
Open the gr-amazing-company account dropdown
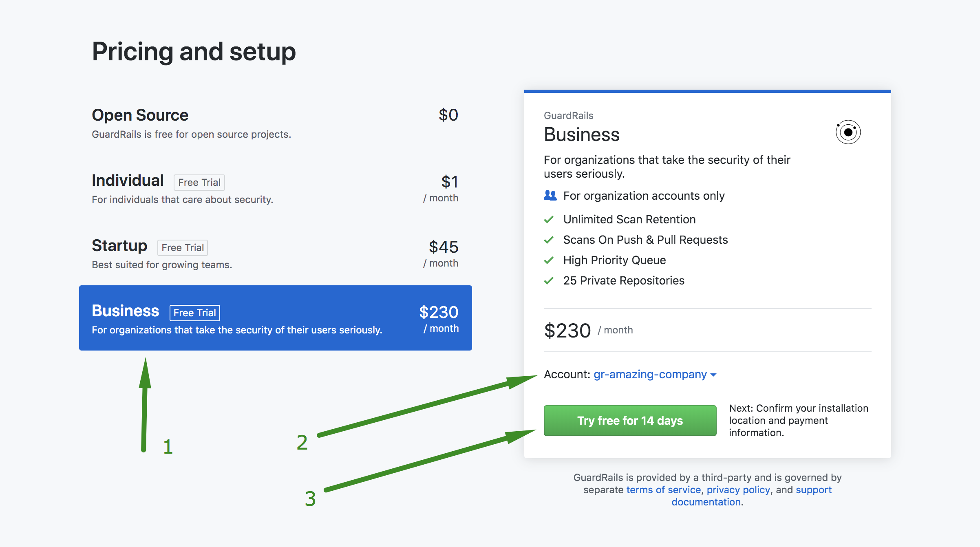[650, 375]
